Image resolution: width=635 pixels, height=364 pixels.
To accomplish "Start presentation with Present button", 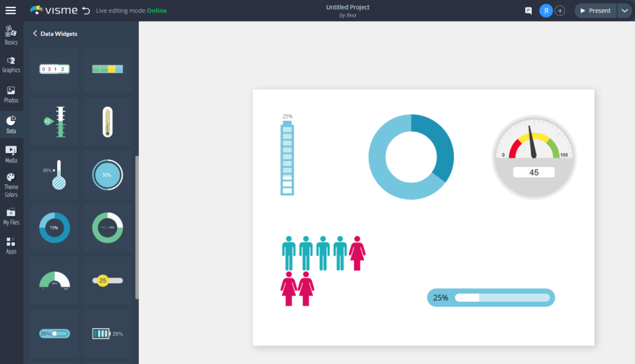I will (595, 11).
